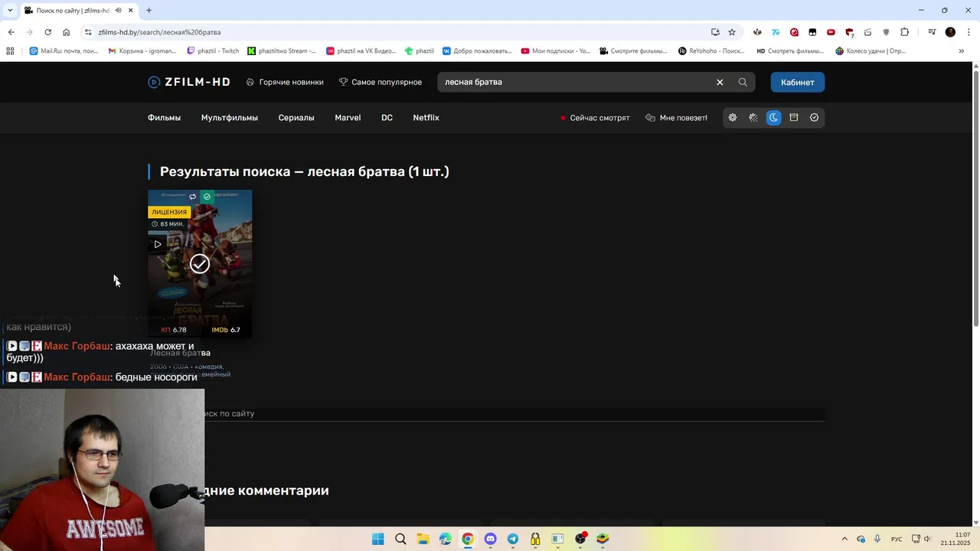Click the КП 6.78 rating
This screenshot has height=551, width=980.
pos(174,330)
